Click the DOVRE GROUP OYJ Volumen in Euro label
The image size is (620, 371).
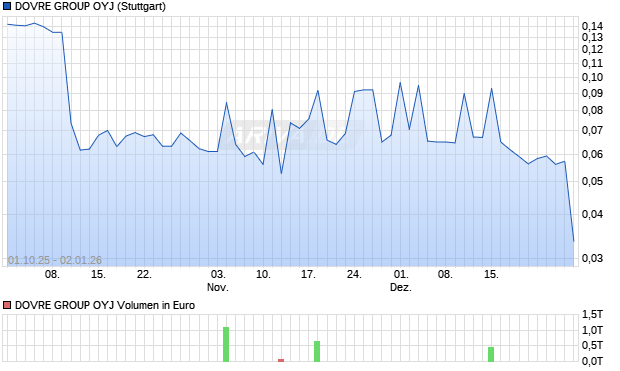click(x=105, y=305)
